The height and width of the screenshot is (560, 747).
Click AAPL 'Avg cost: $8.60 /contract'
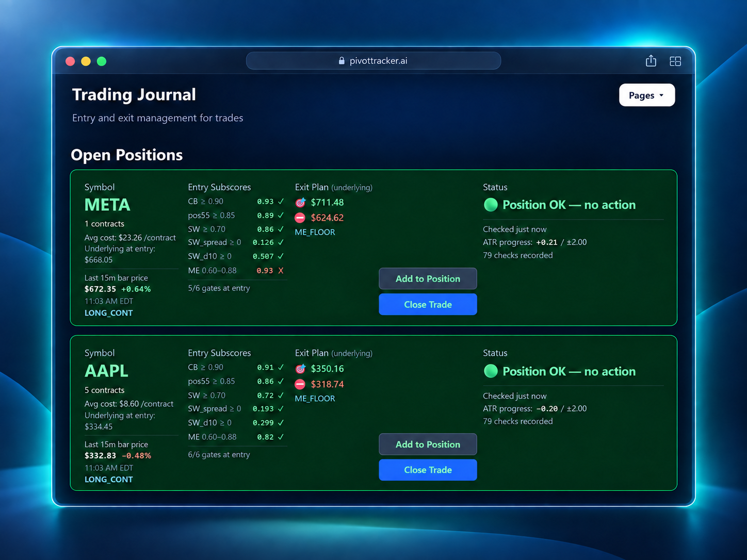coord(129,404)
